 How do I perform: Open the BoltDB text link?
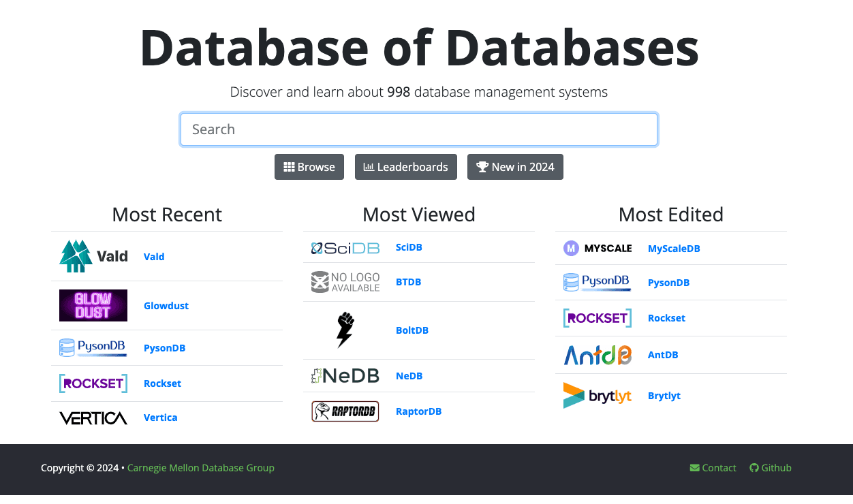pos(412,330)
